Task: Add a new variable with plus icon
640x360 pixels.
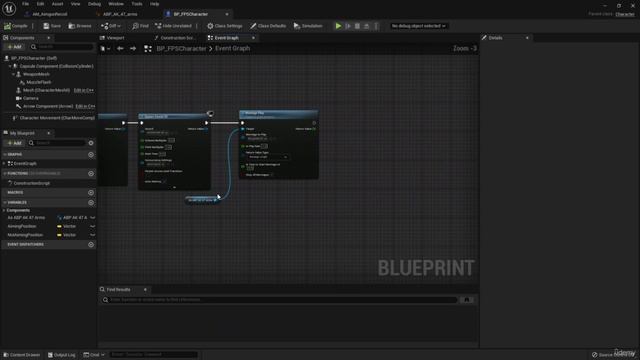Action: (91, 202)
